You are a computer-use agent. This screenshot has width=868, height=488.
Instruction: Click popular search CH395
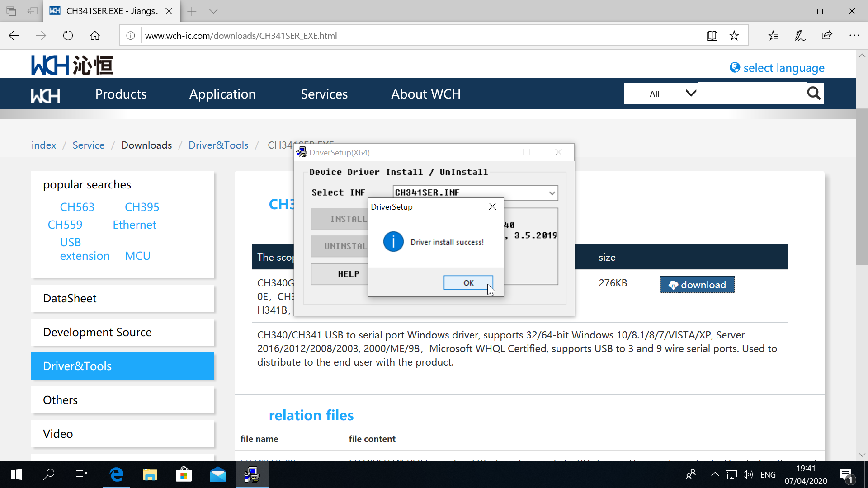(142, 207)
